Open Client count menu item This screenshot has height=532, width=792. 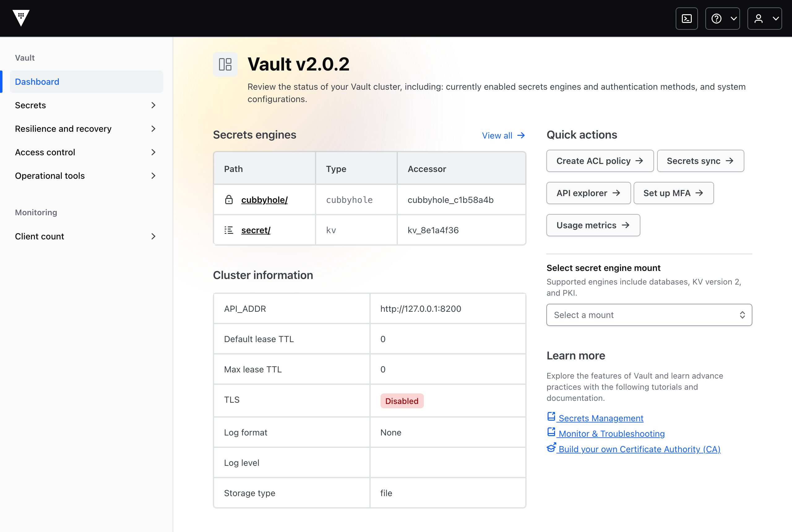87,236
